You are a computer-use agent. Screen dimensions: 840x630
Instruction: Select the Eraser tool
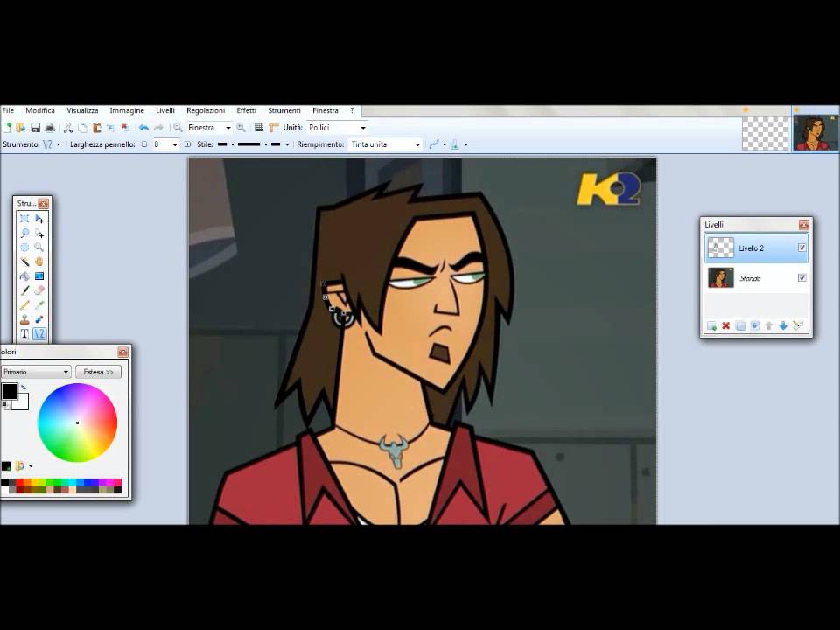tap(39, 290)
